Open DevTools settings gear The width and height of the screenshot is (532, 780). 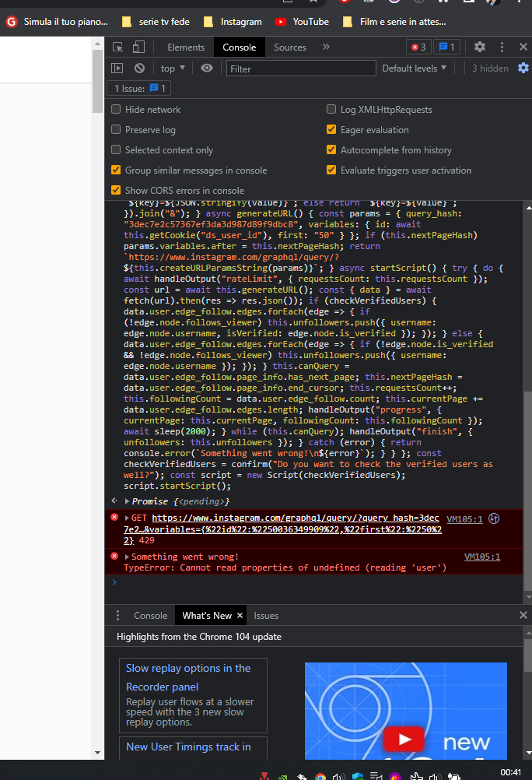481,47
